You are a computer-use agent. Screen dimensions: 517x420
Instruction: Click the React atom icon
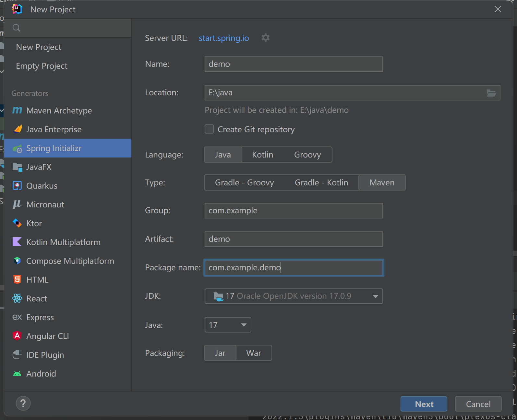point(17,298)
